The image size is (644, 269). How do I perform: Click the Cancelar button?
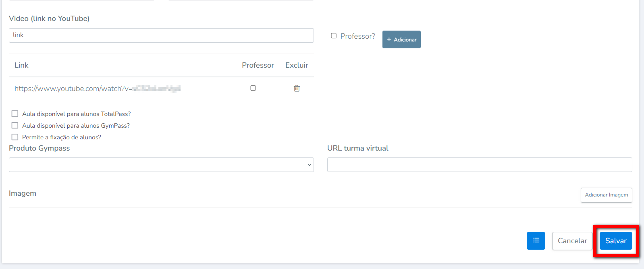(572, 241)
